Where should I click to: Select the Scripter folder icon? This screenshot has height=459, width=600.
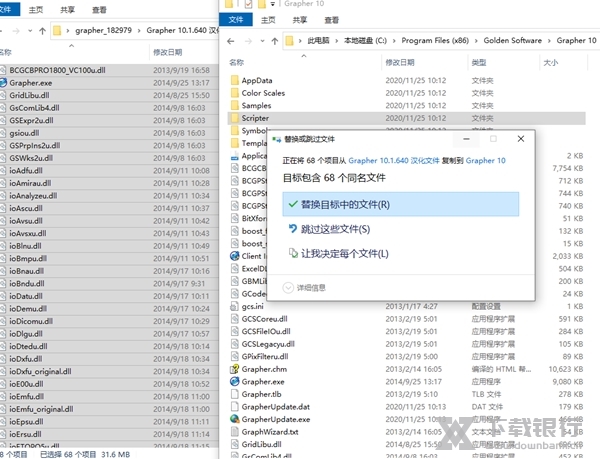click(x=235, y=118)
